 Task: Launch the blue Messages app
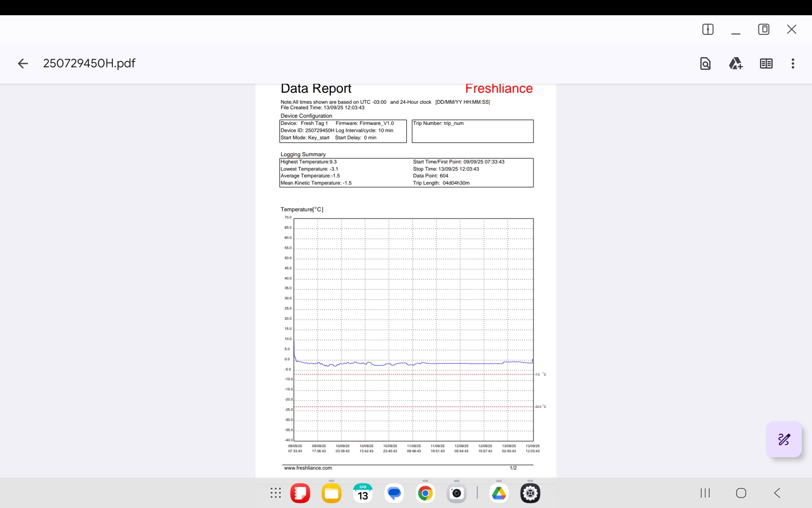(394, 493)
